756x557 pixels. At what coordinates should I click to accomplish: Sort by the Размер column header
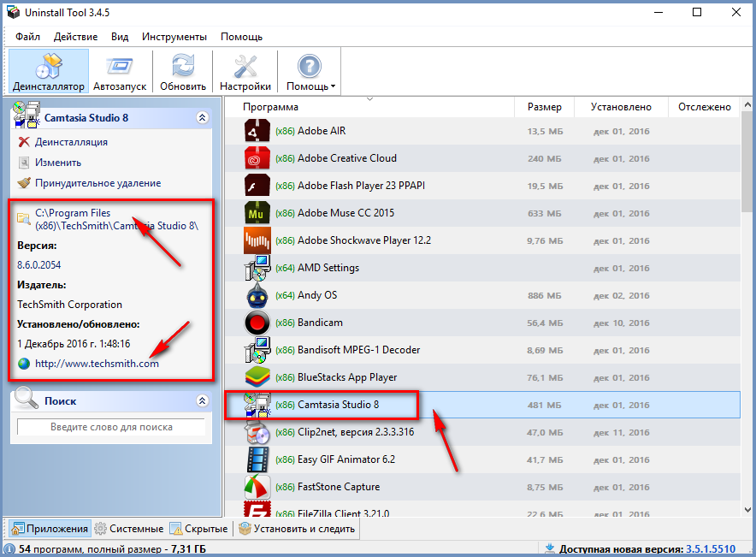[x=545, y=107]
